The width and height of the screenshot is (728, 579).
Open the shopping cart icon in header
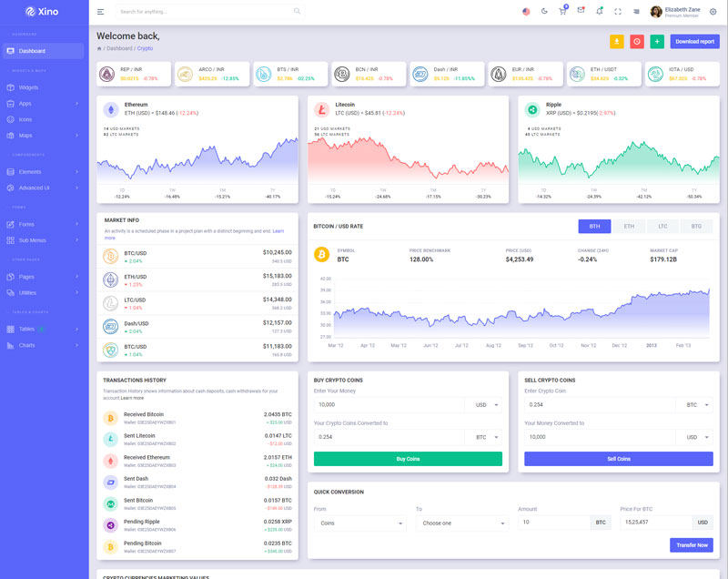click(x=562, y=11)
